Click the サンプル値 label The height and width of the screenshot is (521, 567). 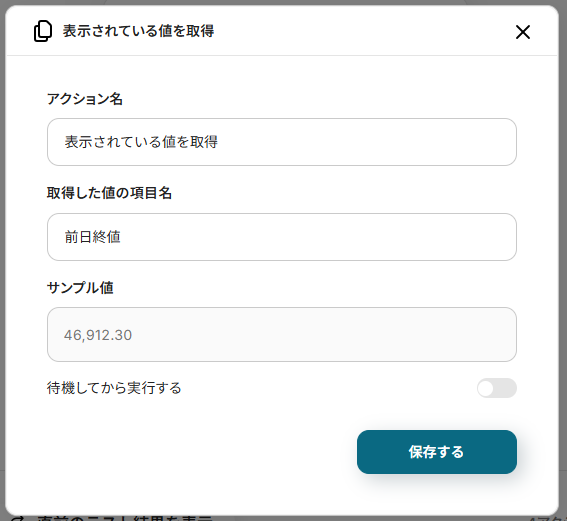pos(80,288)
